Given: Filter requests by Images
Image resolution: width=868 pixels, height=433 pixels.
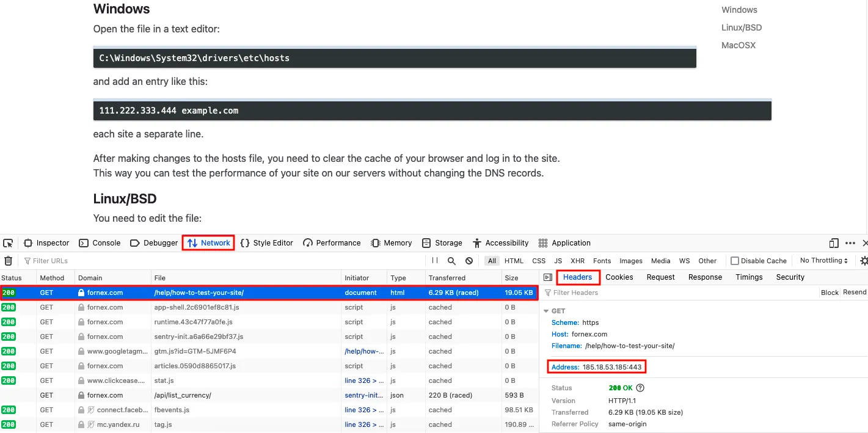Looking at the screenshot, I should (631, 261).
